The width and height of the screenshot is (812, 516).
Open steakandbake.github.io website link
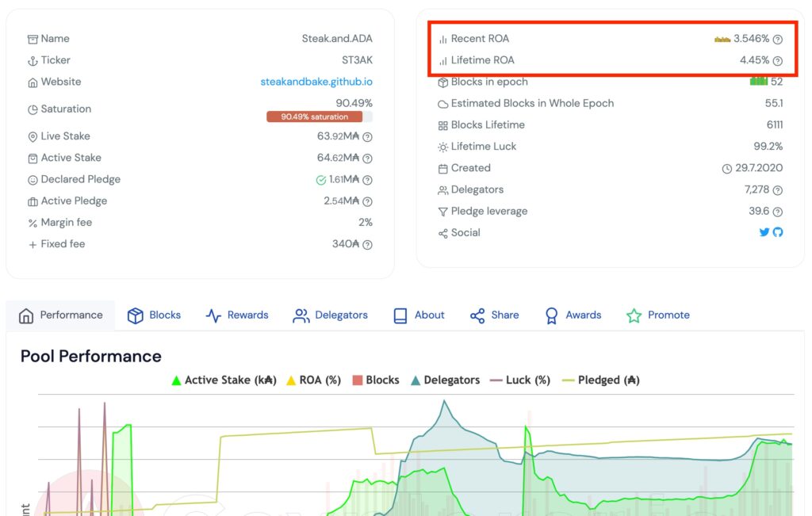[316, 82]
